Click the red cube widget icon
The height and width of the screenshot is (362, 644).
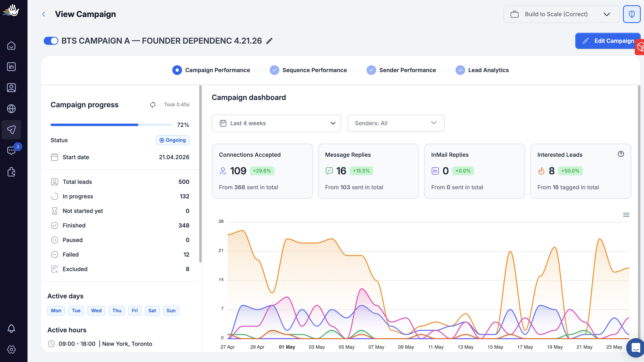pyautogui.click(x=640, y=47)
